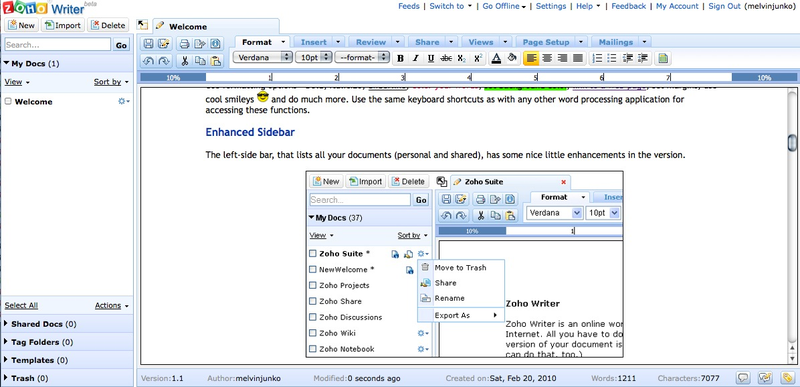Toggle italic formatting
The width and height of the screenshot is (800, 387).
tap(415, 58)
